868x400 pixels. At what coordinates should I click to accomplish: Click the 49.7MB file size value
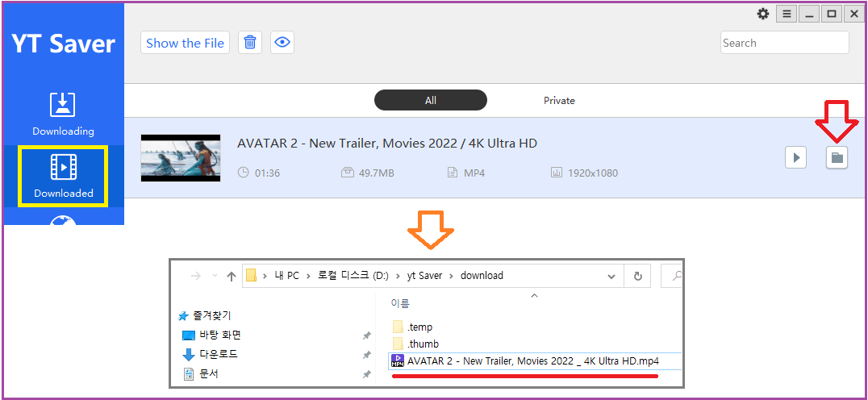377,173
